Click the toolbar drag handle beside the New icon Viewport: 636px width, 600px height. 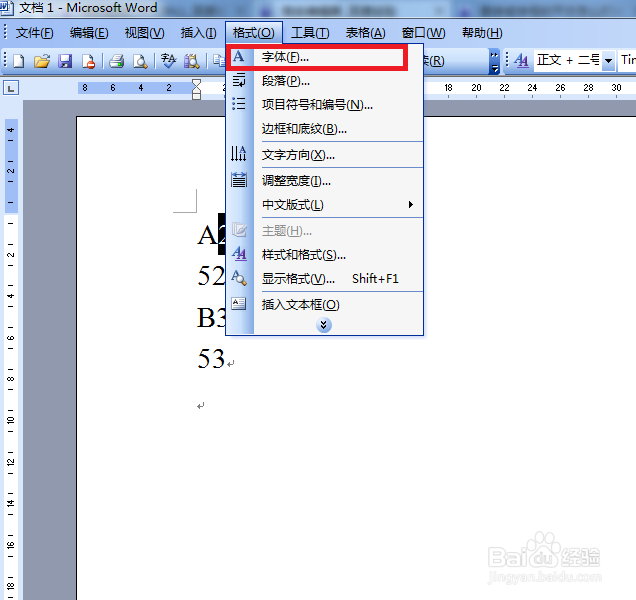5,60
